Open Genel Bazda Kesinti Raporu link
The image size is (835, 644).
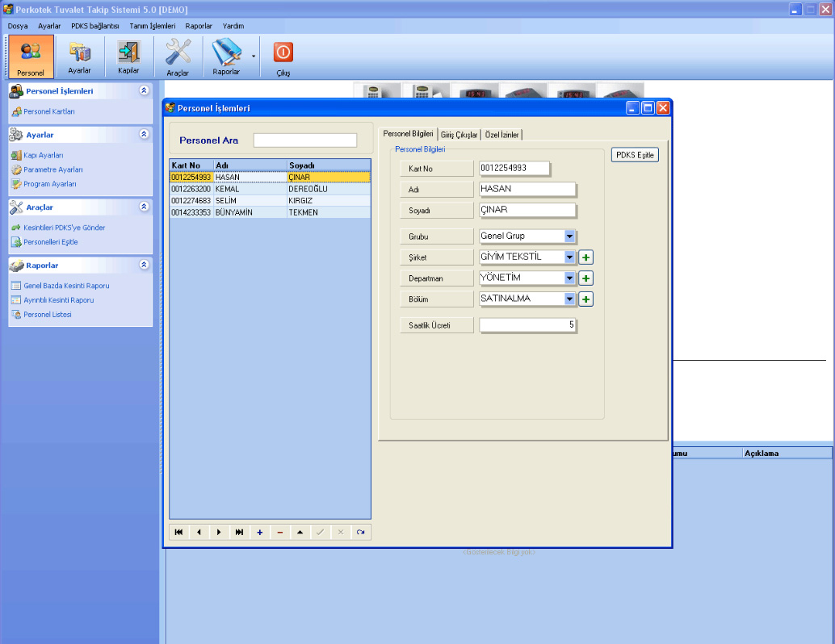[66, 286]
